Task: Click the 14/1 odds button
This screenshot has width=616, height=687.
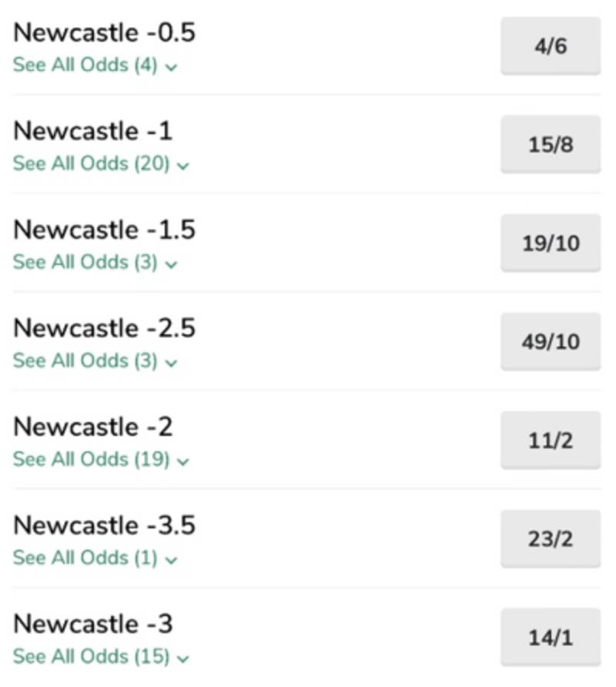Action: 550,638
